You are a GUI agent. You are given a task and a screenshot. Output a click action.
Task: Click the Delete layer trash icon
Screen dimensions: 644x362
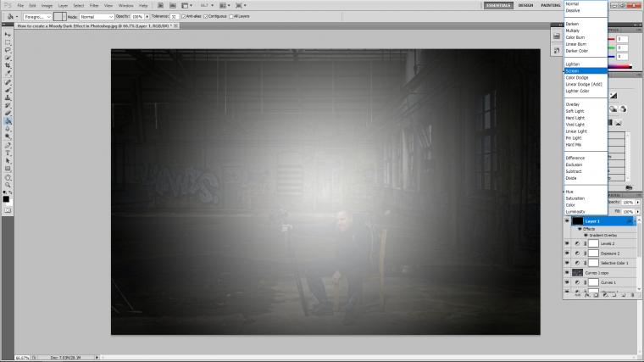pyautogui.click(x=632, y=295)
